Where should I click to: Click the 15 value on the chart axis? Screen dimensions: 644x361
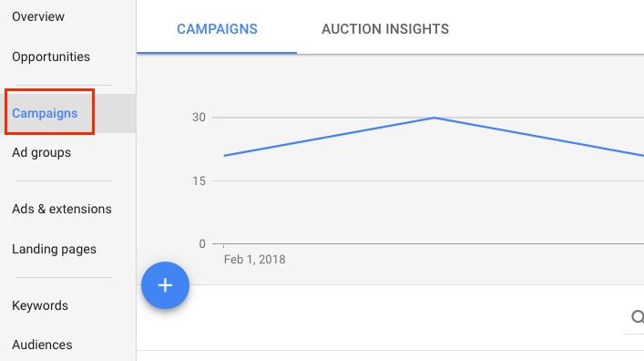[199, 180]
